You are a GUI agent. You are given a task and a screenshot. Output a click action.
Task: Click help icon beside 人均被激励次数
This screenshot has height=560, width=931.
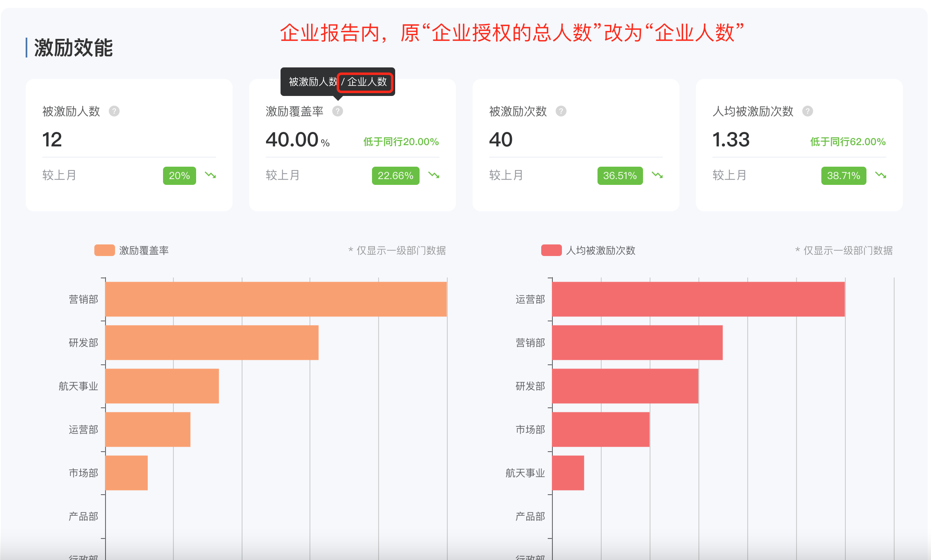[x=808, y=111]
